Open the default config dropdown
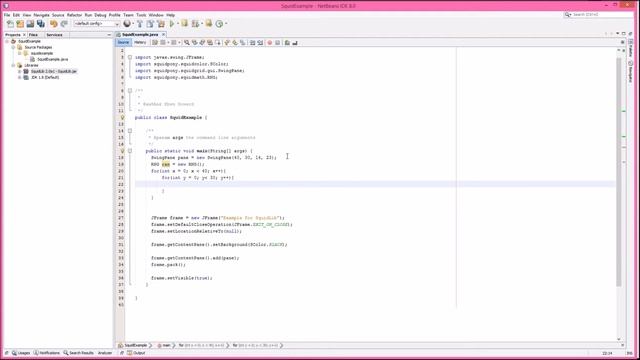 point(96,24)
